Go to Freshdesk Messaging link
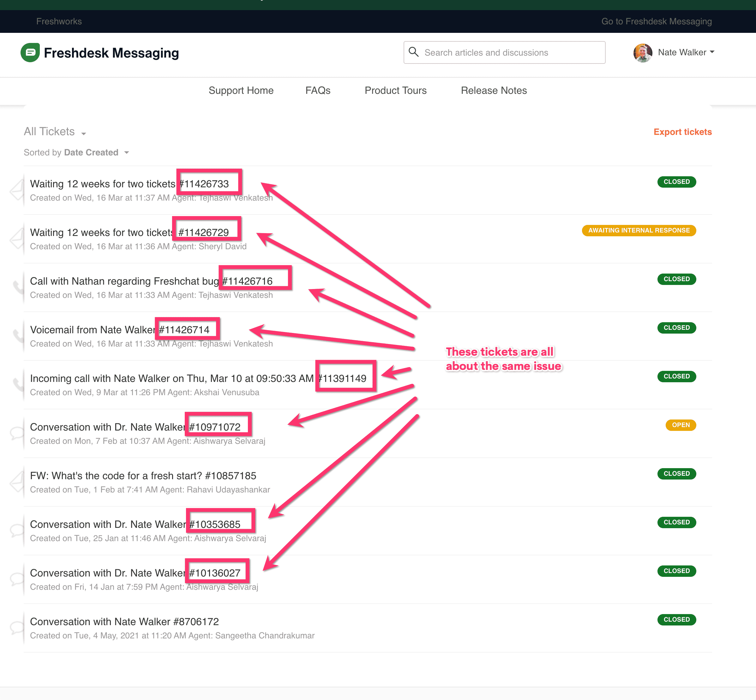The width and height of the screenshot is (756, 700). click(x=657, y=21)
